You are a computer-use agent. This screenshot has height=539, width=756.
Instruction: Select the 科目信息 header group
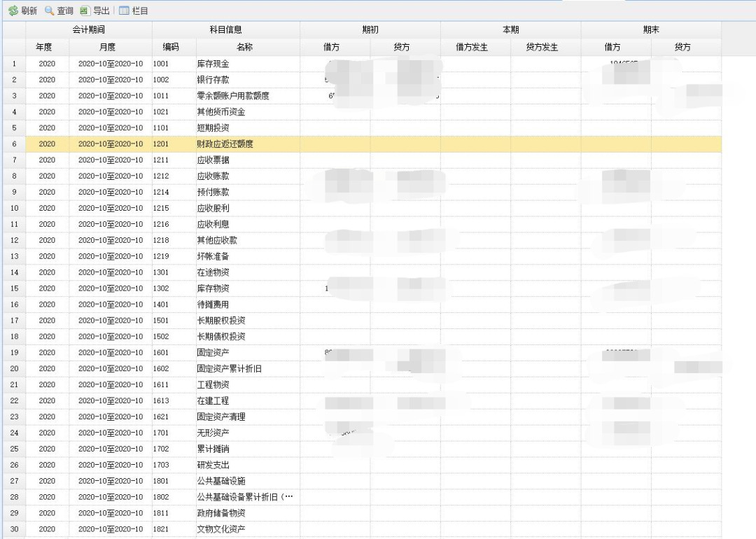[x=225, y=30]
